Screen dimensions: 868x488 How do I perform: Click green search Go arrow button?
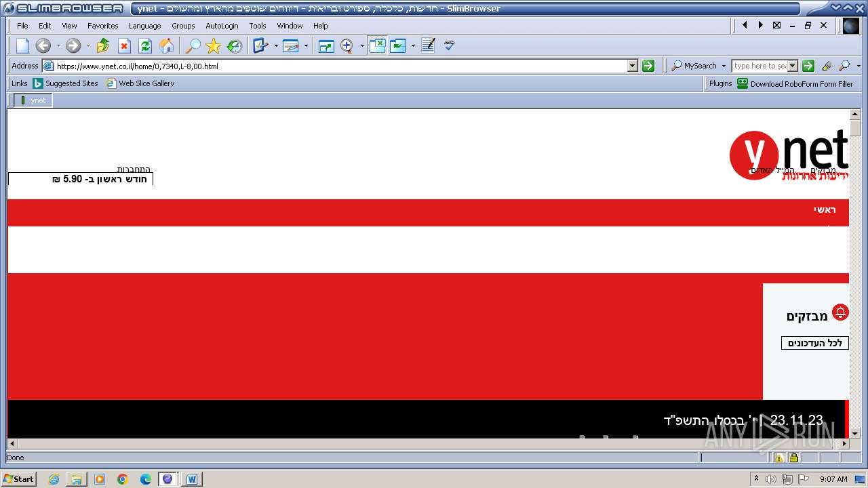808,66
